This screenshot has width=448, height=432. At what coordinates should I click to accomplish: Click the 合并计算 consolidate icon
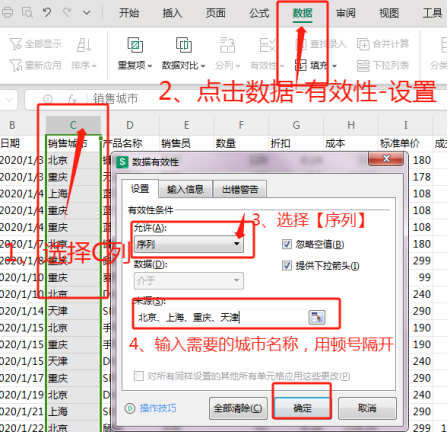[x=363, y=44]
